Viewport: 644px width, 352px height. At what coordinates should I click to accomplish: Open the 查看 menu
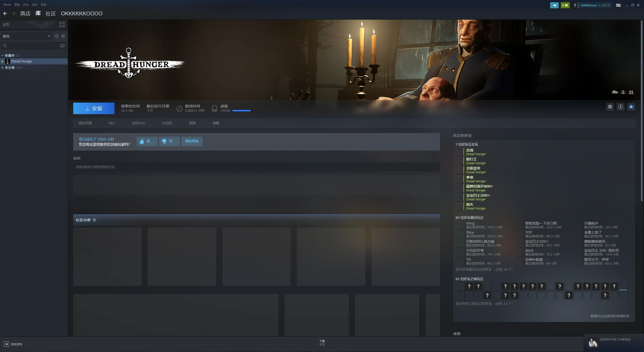(x=17, y=5)
